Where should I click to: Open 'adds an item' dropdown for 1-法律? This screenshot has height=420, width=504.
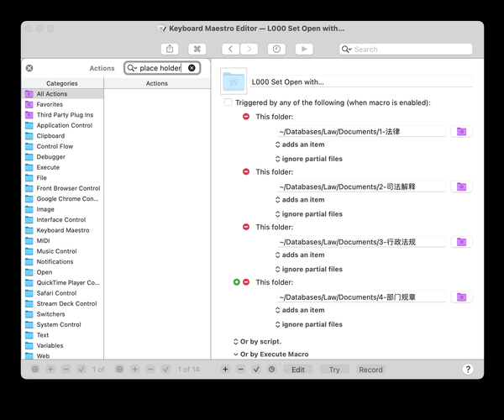pyautogui.click(x=300, y=144)
